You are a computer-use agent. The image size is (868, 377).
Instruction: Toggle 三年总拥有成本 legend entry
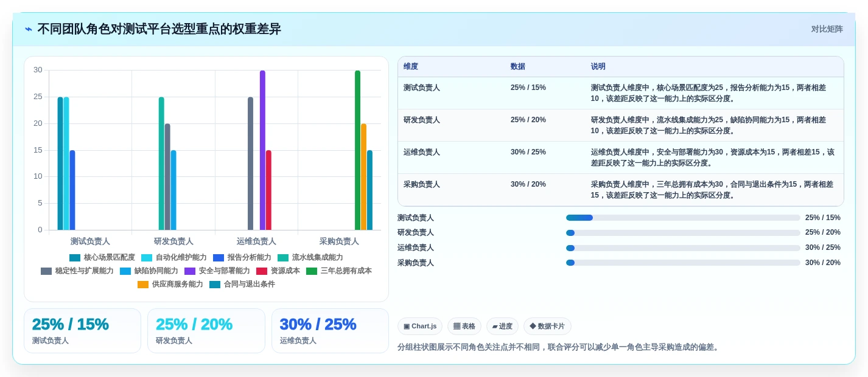pyautogui.click(x=339, y=271)
